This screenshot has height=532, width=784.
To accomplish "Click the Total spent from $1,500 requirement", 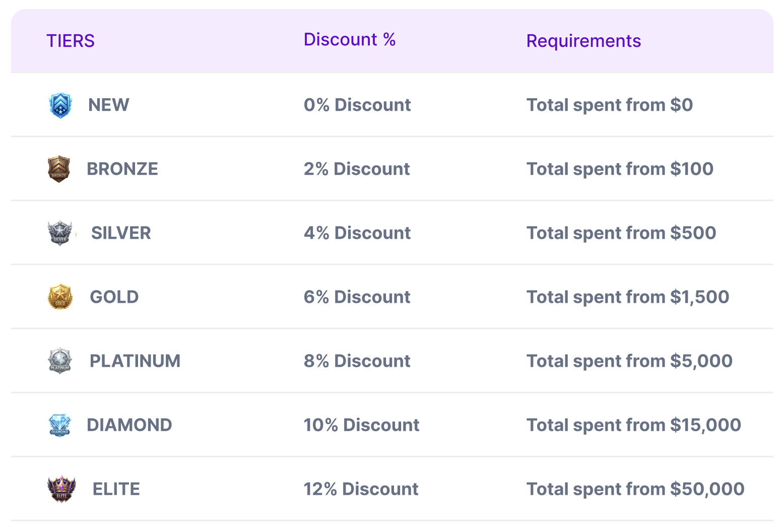I will point(628,297).
